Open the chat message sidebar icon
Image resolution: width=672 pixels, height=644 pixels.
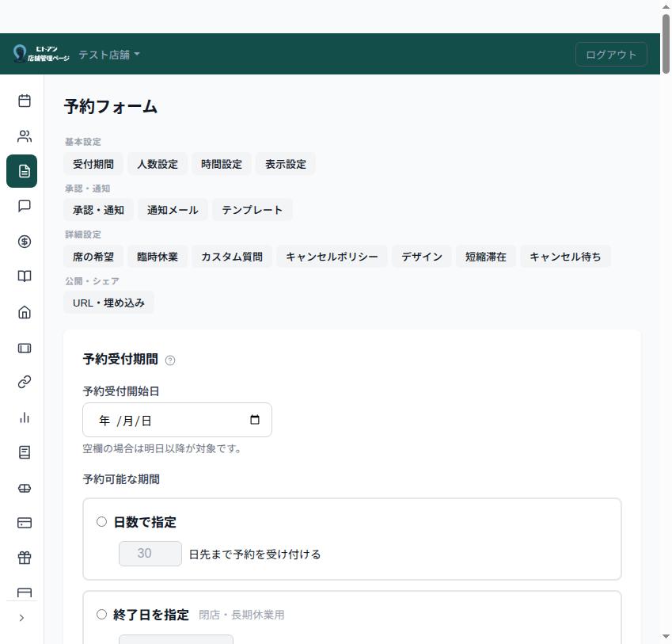click(x=25, y=206)
